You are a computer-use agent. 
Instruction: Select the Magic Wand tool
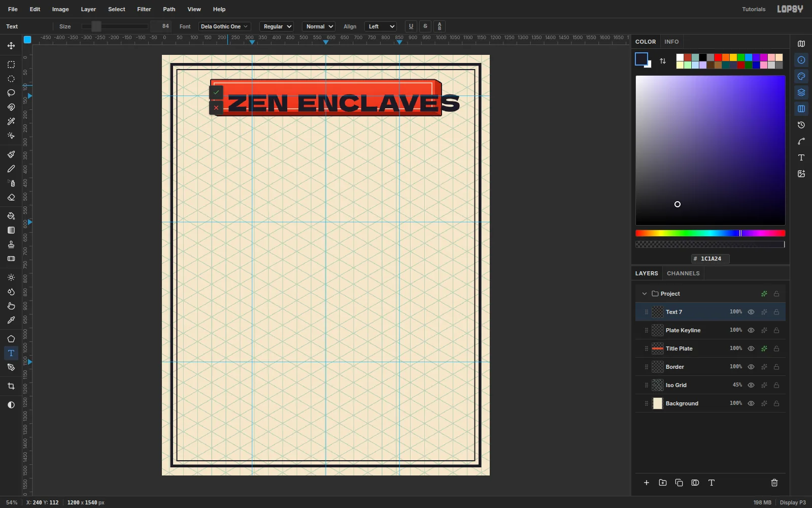click(x=11, y=121)
